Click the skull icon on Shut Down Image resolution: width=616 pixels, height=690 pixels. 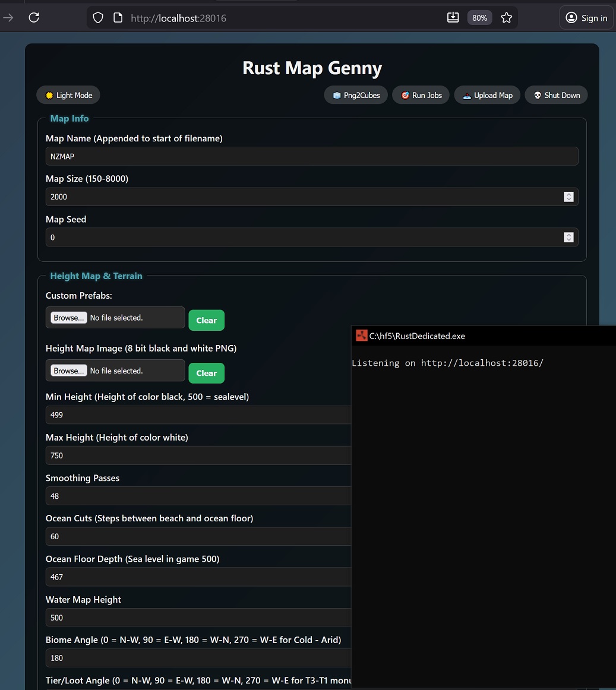click(537, 96)
